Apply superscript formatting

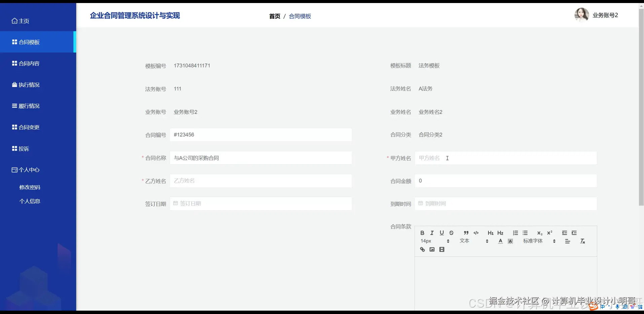tap(549, 233)
